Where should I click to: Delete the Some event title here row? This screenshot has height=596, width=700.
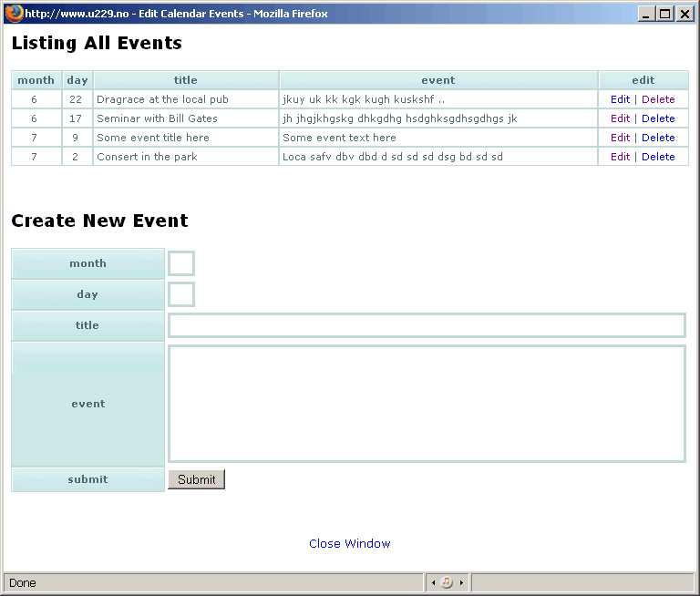click(658, 138)
